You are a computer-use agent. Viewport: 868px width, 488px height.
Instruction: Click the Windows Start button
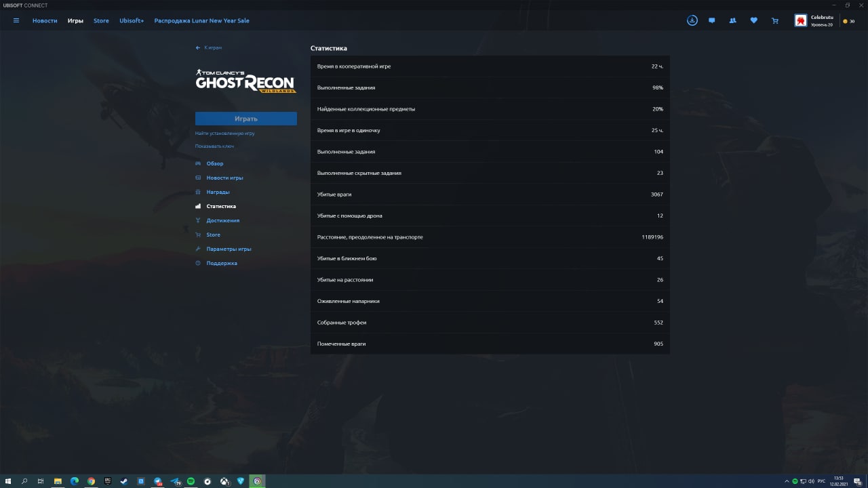pos(8,481)
